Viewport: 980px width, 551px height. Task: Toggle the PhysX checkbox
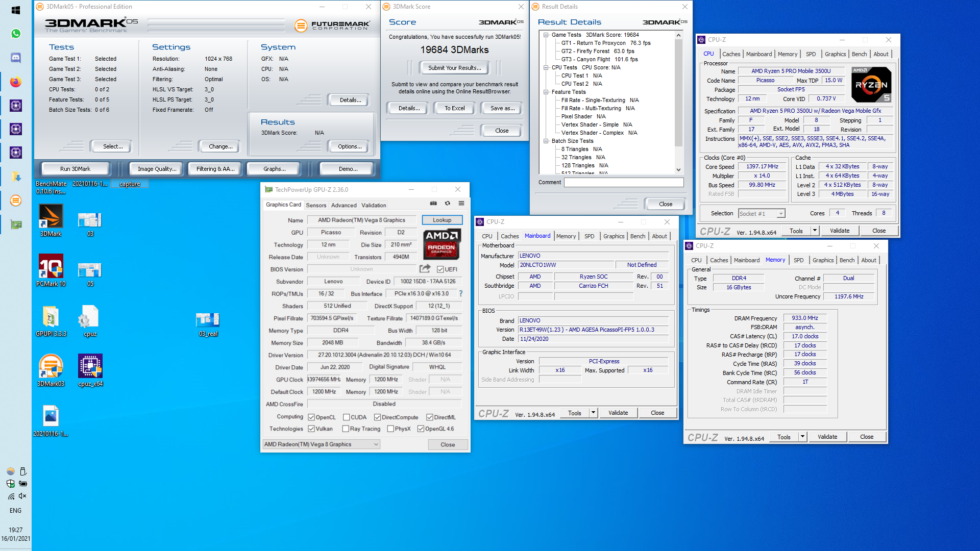point(390,429)
